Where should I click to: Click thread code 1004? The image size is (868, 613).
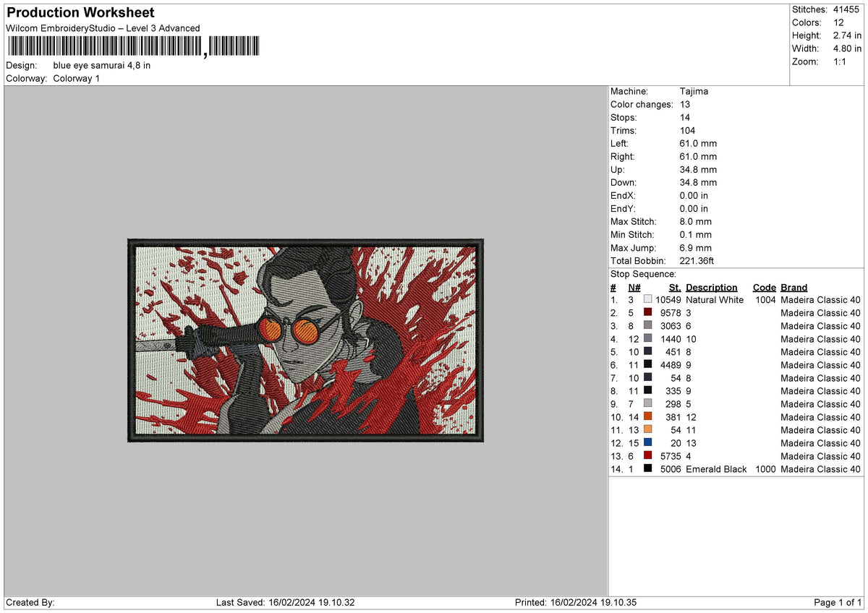765,300
